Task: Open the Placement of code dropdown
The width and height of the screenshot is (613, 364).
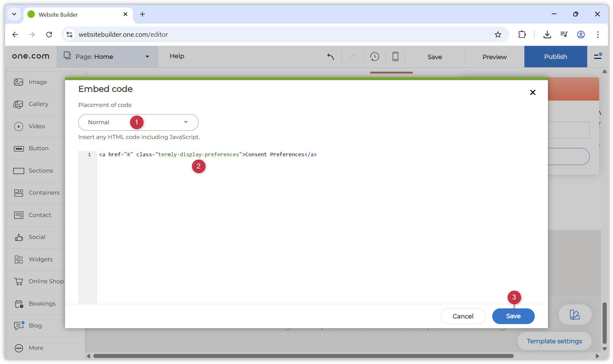Action: (138, 122)
